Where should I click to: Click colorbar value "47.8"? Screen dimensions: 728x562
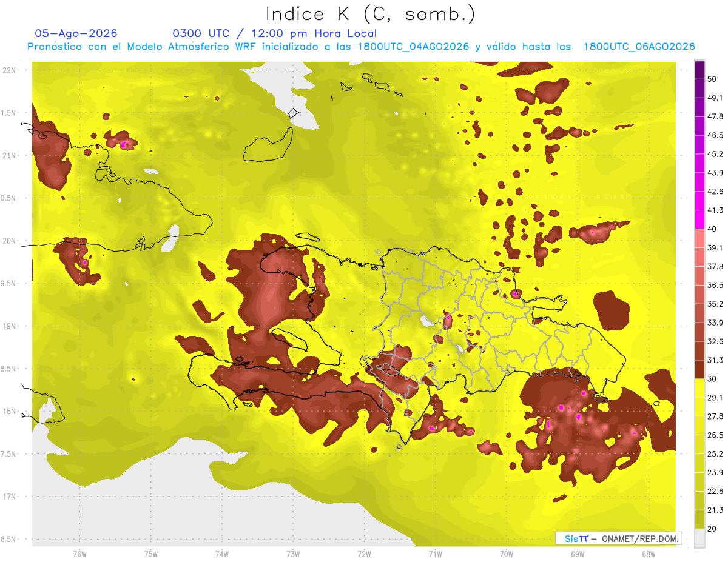[715, 116]
